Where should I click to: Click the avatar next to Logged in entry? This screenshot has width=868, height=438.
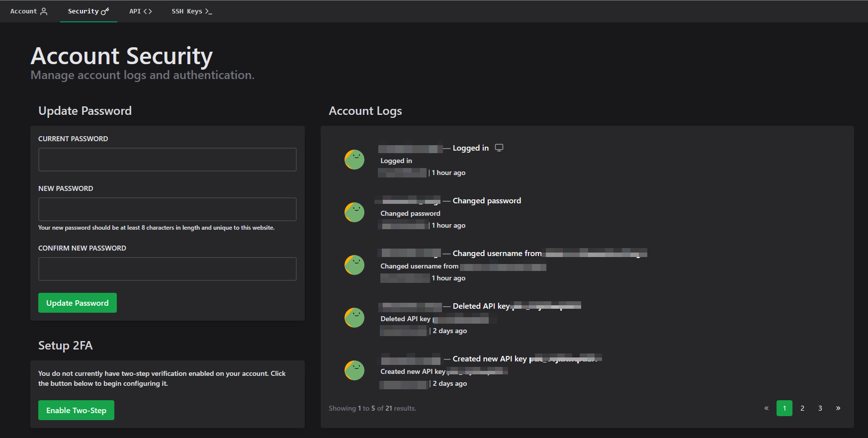coord(354,160)
